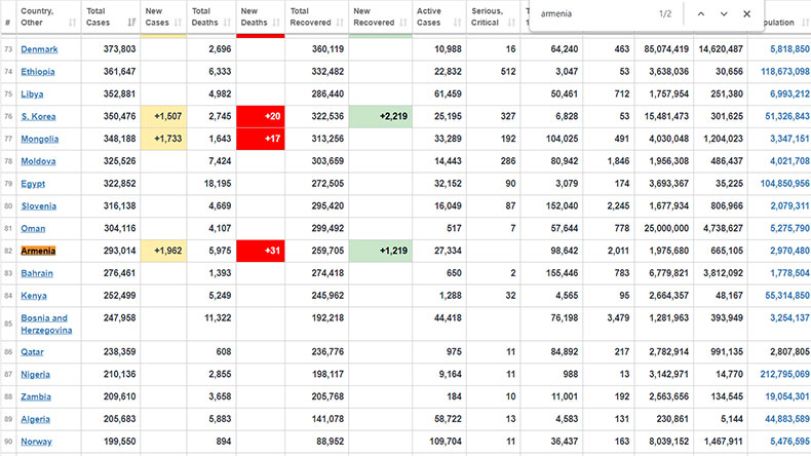Go to previous find match arrow
This screenshot has width=811, height=456.
point(701,14)
